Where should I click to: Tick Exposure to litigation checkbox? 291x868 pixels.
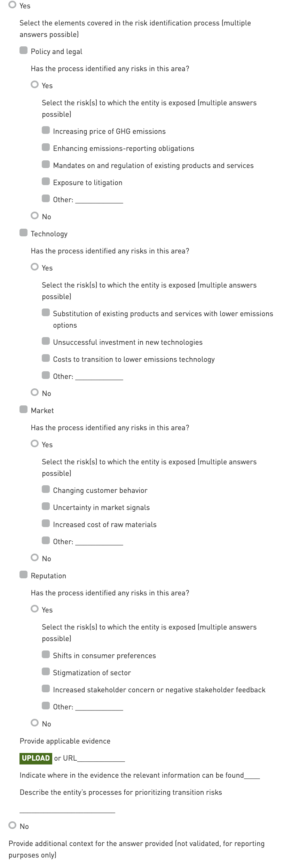(46, 182)
